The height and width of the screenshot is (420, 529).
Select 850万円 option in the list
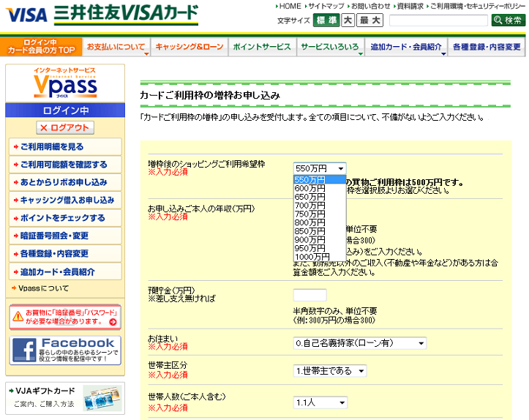tap(320, 231)
